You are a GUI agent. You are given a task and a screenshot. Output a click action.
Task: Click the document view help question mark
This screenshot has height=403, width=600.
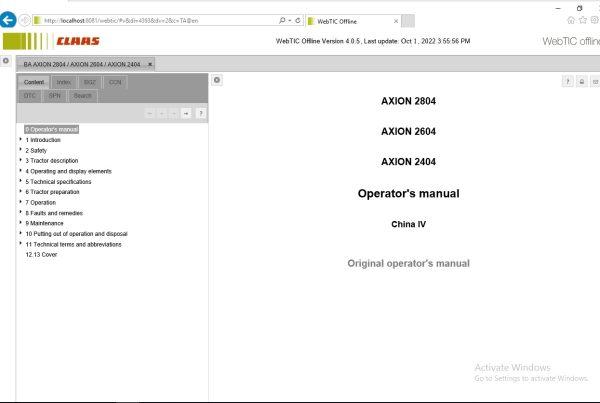pos(567,82)
